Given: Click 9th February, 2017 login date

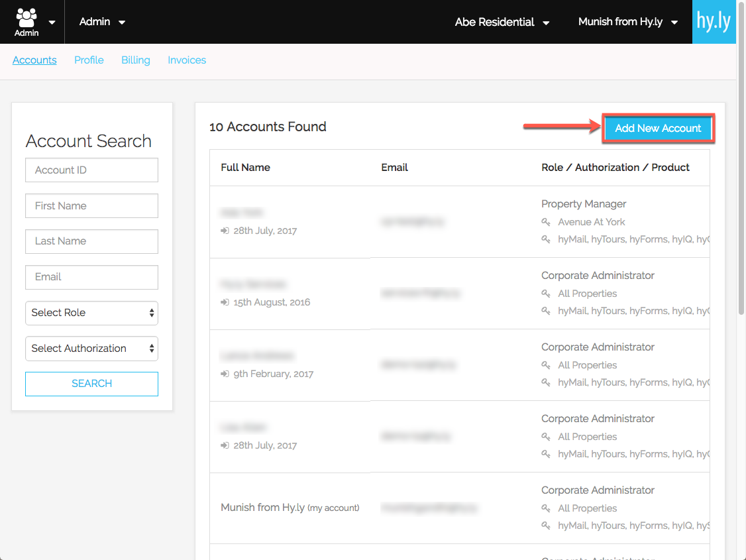Looking at the screenshot, I should pos(273,374).
